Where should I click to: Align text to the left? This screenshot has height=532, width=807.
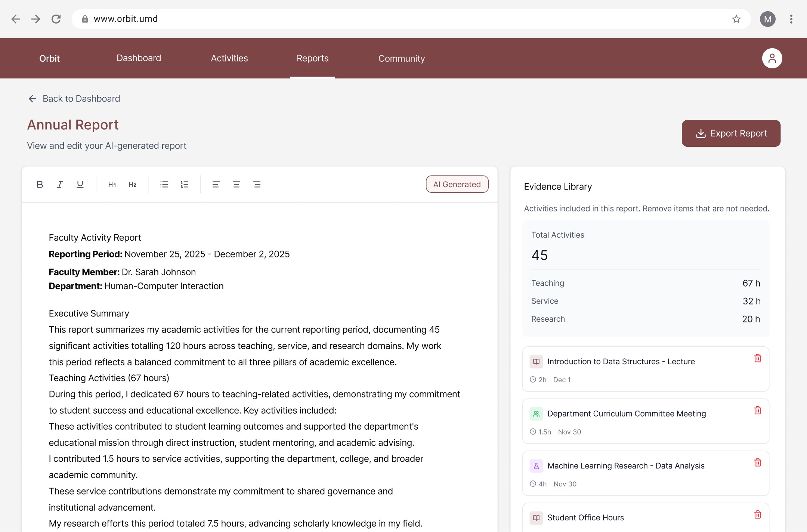click(216, 184)
